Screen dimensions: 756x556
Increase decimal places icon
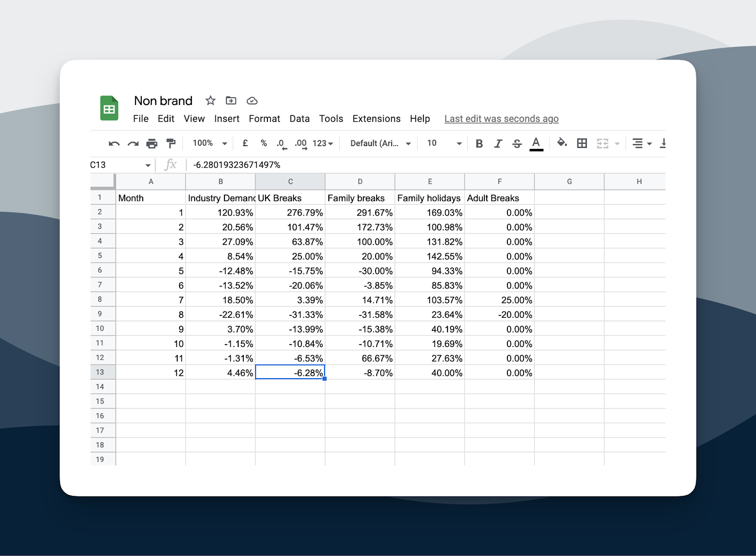301,144
